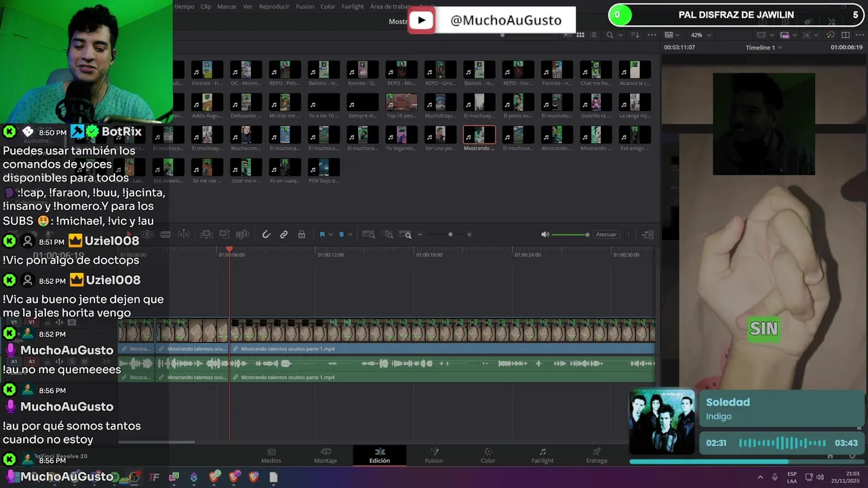
Task: Switch to the Entrega page
Action: click(x=597, y=455)
